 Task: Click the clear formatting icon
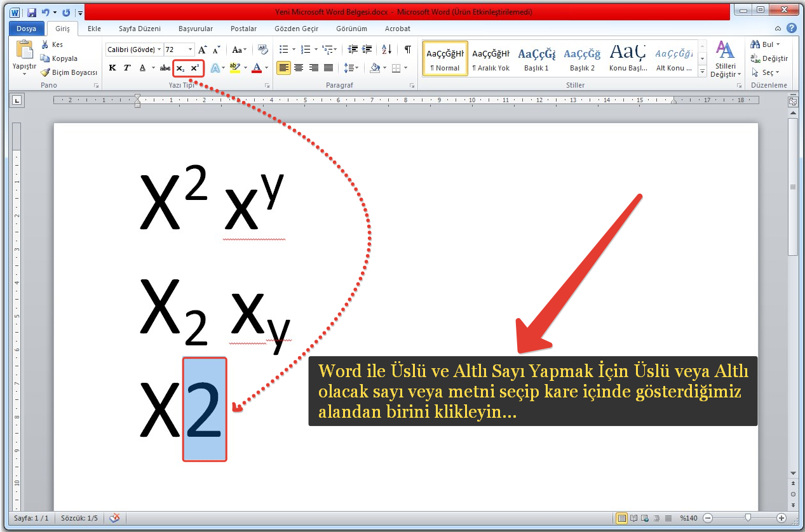click(x=262, y=50)
